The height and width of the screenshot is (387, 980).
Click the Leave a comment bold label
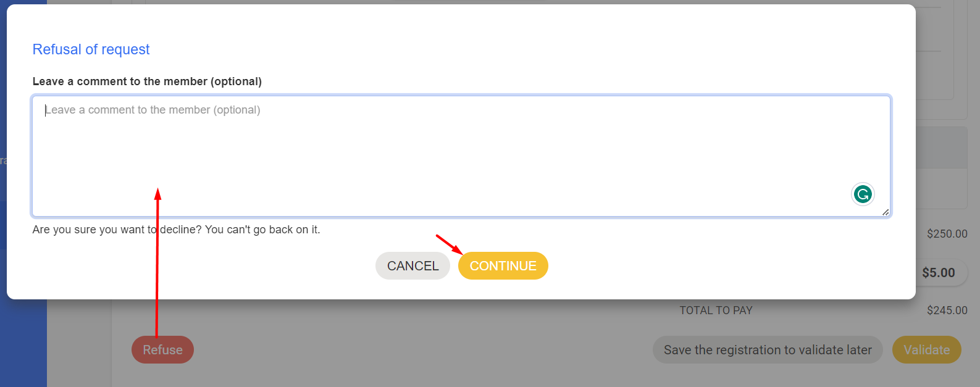tap(147, 81)
